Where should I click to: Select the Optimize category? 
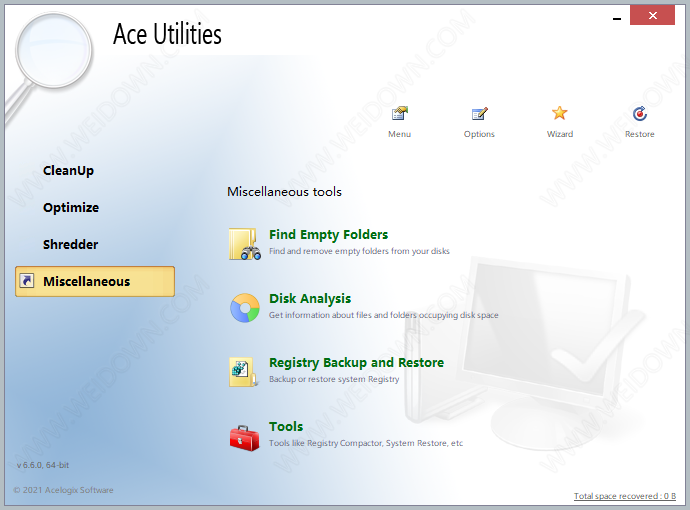click(71, 208)
